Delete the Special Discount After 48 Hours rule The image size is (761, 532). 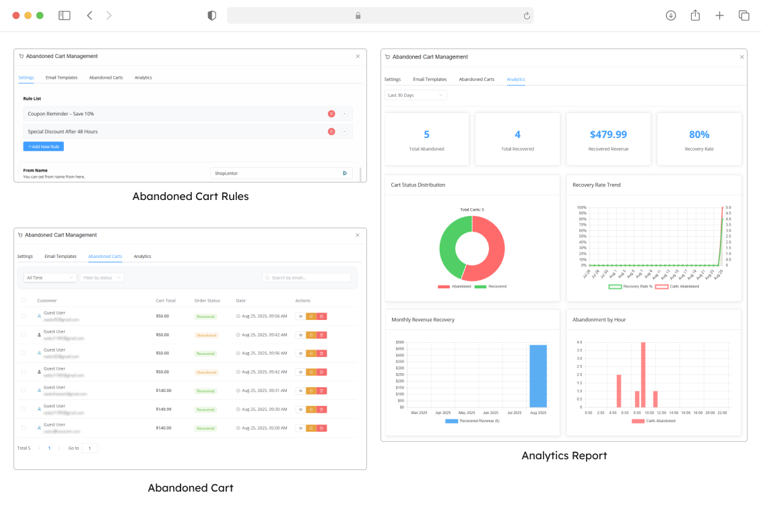pos(331,131)
